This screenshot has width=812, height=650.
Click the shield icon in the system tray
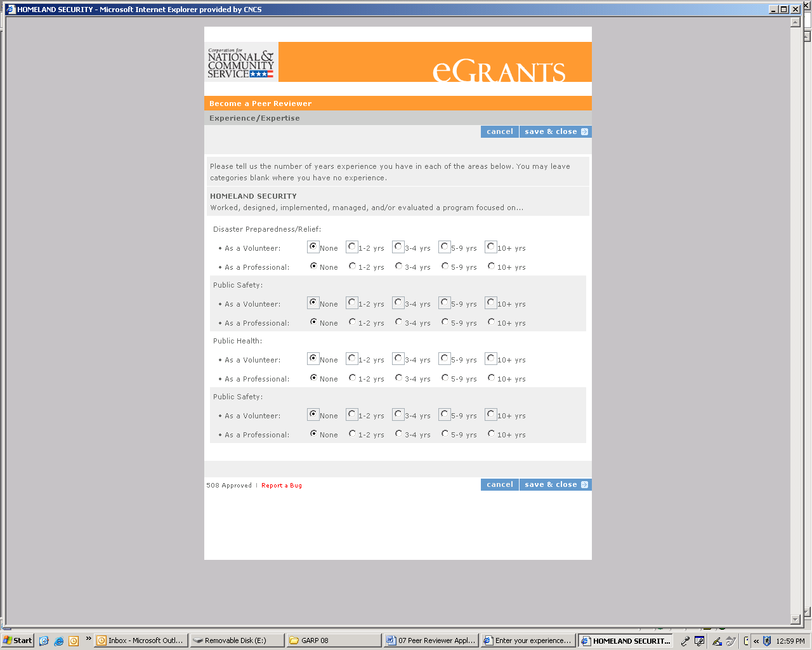(x=766, y=640)
